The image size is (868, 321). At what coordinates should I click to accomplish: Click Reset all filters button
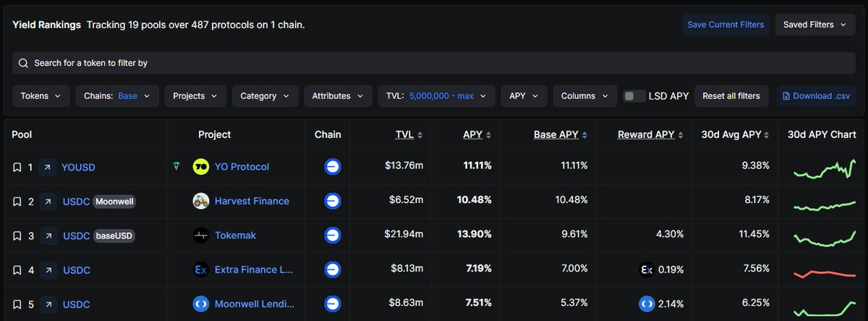731,95
